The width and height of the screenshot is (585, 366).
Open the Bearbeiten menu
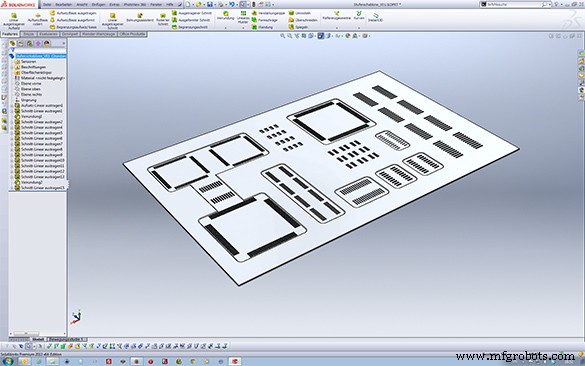click(63, 4)
